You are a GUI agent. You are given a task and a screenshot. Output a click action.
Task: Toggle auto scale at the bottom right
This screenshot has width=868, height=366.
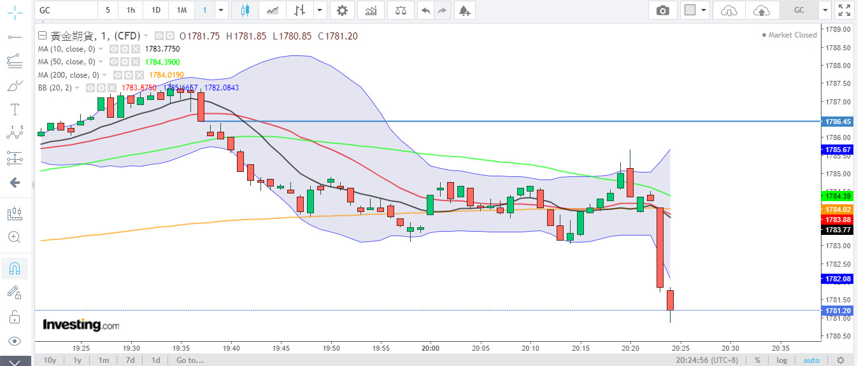pyautogui.click(x=811, y=360)
